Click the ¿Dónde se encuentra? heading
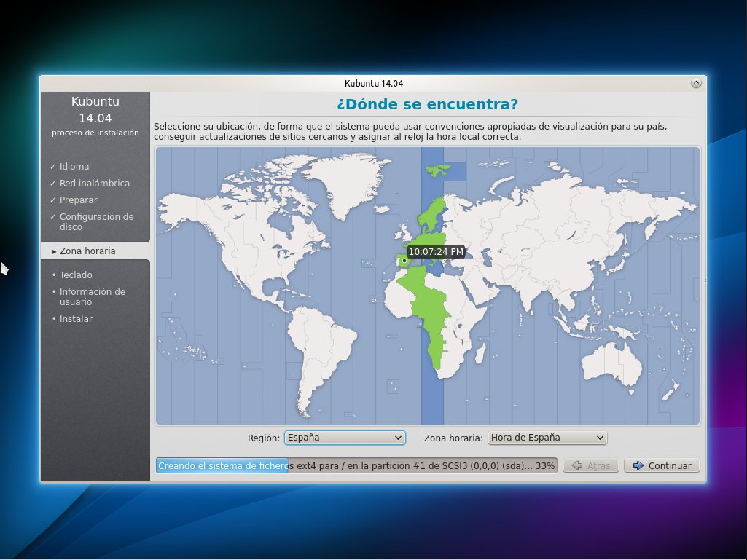747x560 pixels. click(x=427, y=104)
